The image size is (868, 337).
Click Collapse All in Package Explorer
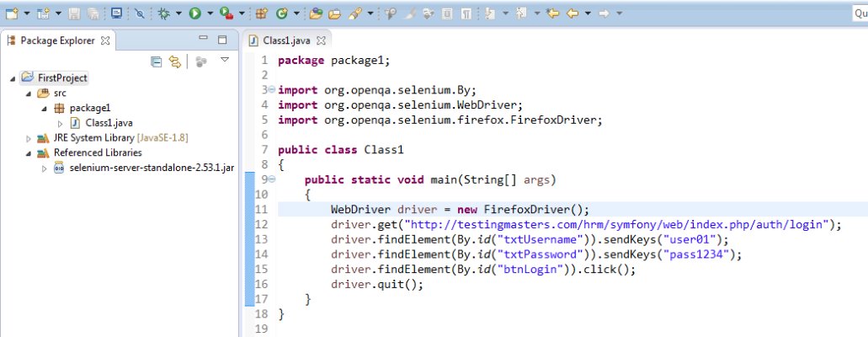coord(156,61)
